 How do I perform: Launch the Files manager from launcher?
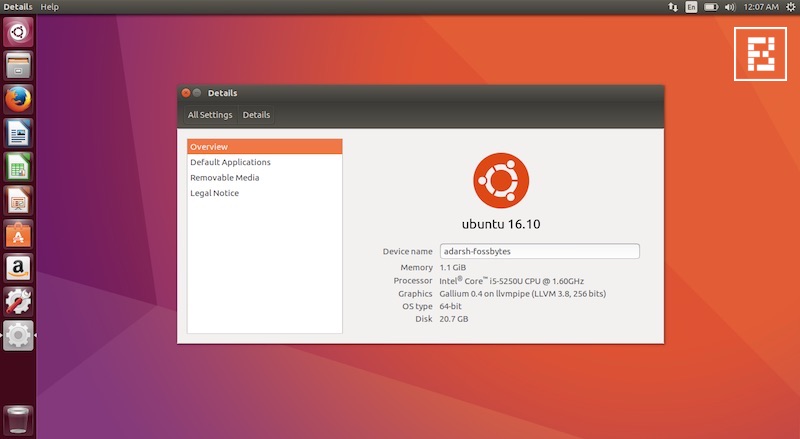(x=18, y=66)
